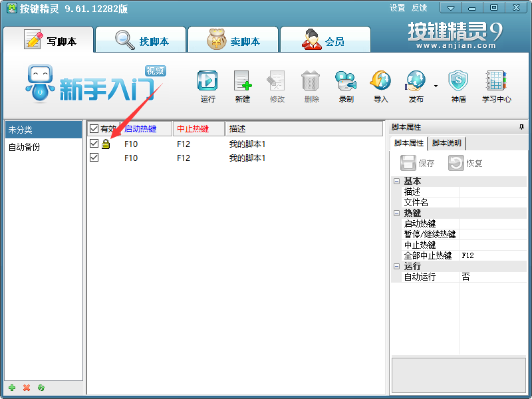Uncheck the first locked script's checkbox
This screenshot has width=532, height=399.
pos(94,144)
